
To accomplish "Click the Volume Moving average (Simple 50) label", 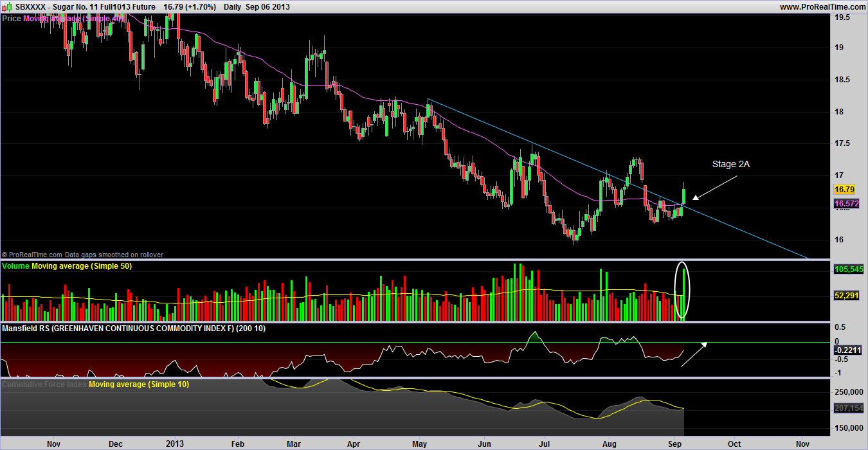I will point(68,265).
